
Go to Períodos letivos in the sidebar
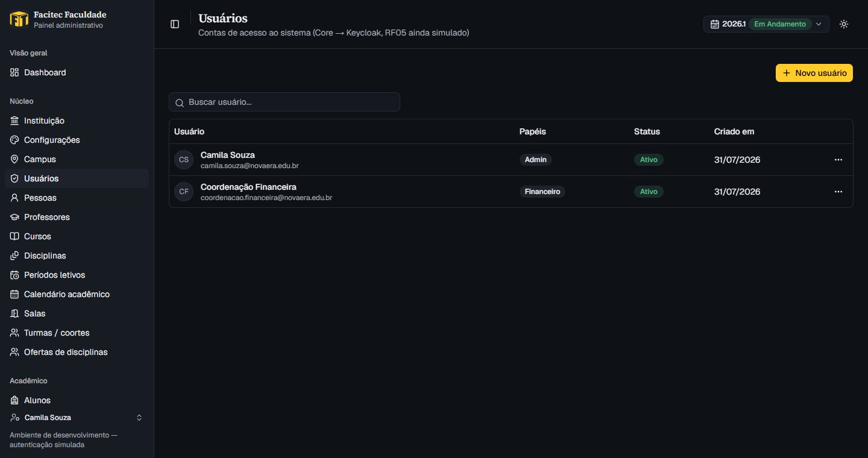click(77, 275)
